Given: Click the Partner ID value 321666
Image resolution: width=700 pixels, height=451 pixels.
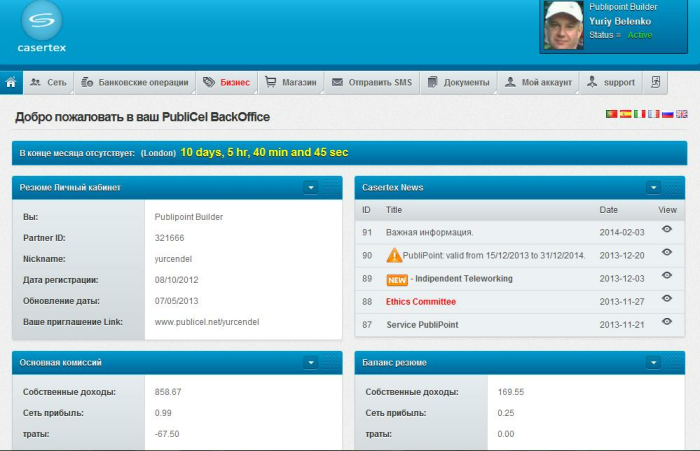Looking at the screenshot, I should click(x=169, y=238).
